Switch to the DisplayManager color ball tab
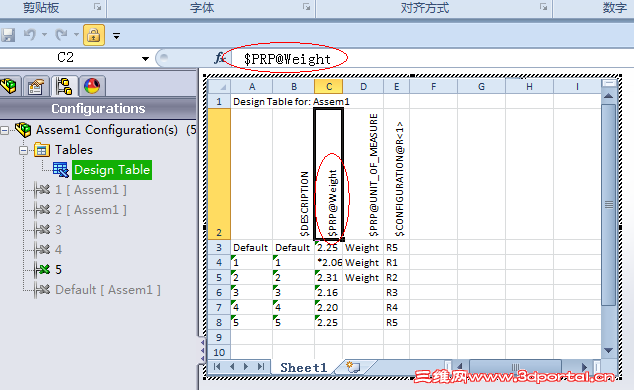This screenshot has width=634, height=390. [x=92, y=86]
